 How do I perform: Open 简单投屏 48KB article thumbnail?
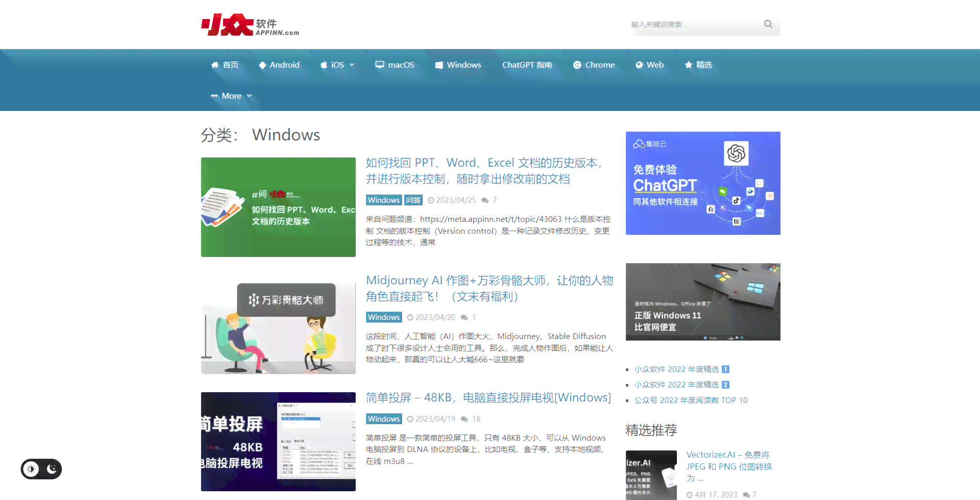(278, 442)
